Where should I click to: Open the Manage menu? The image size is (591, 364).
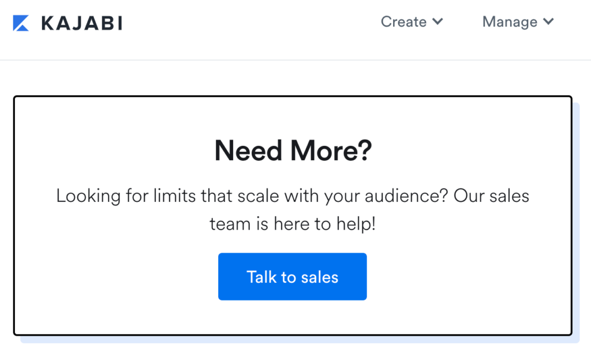tap(510, 22)
